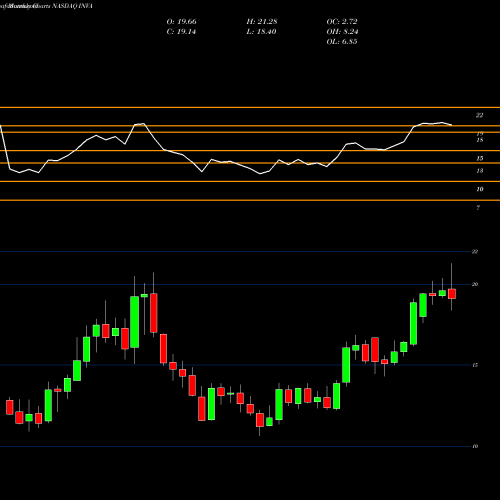
Task: Click the 10 label on candlestick price axis
Action: point(475,446)
